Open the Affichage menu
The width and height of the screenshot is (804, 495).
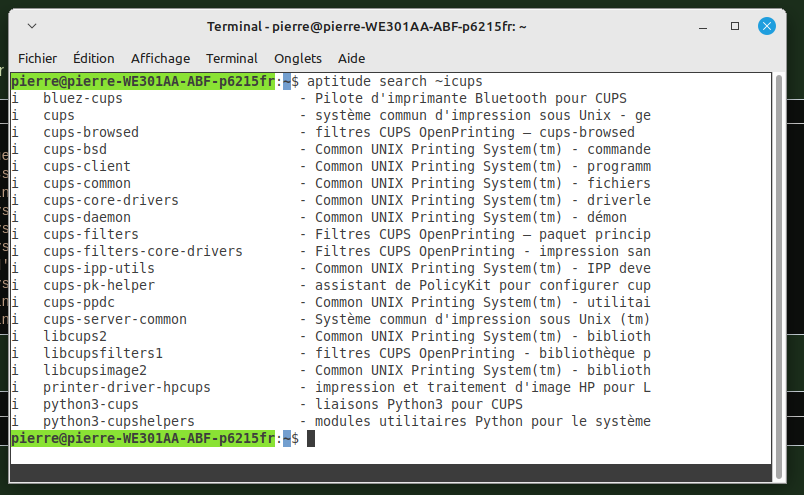[x=160, y=58]
